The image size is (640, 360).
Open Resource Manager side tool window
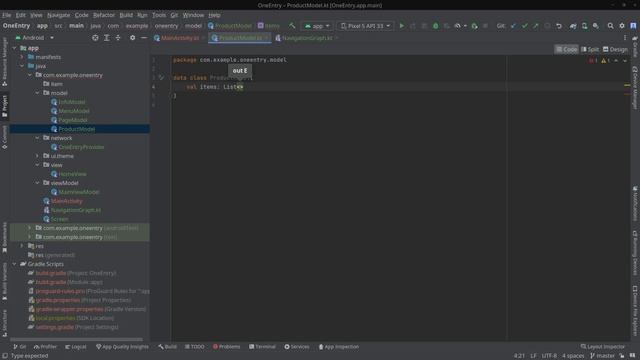(x=4, y=61)
